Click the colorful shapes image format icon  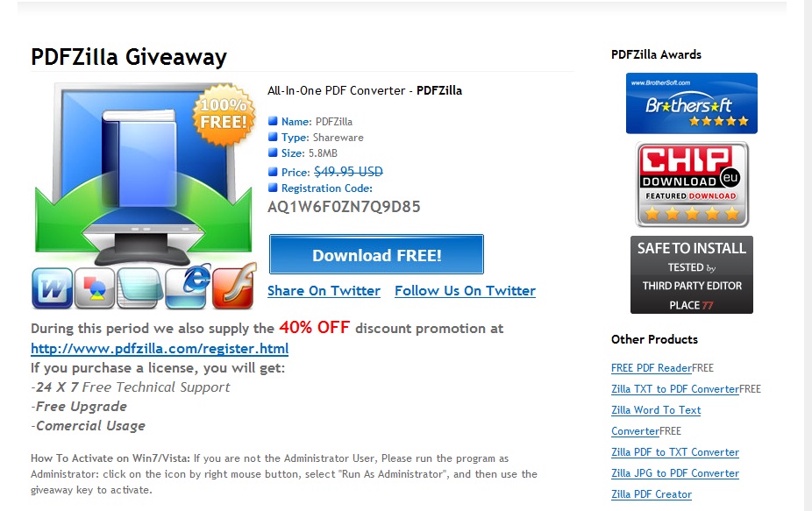click(94, 288)
